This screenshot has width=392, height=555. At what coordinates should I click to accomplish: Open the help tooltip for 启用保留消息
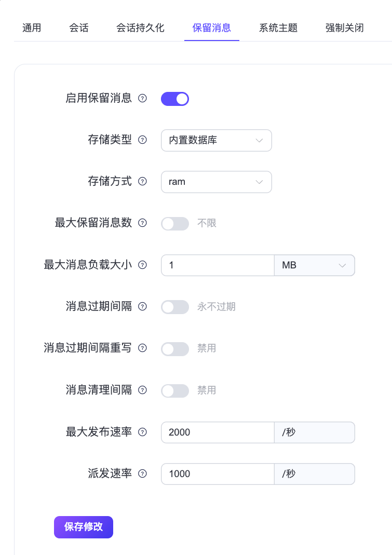click(x=142, y=99)
